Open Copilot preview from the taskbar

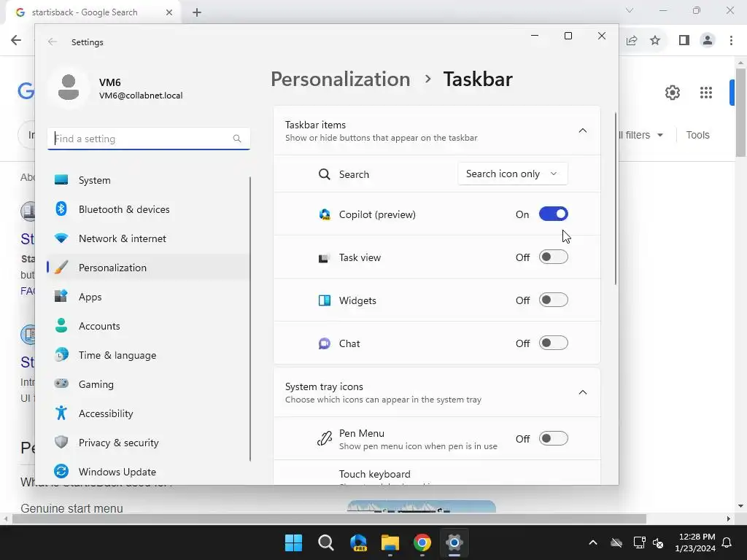[x=358, y=542]
